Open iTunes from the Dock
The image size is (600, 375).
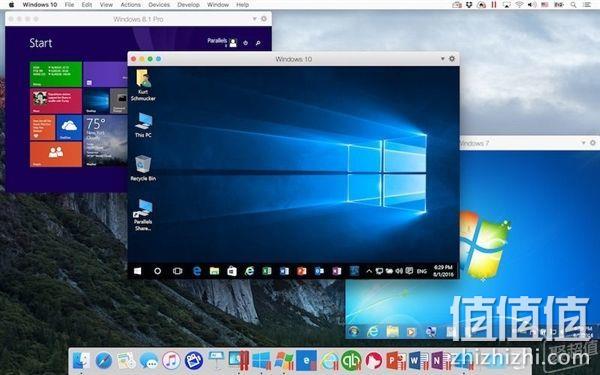click(x=171, y=360)
